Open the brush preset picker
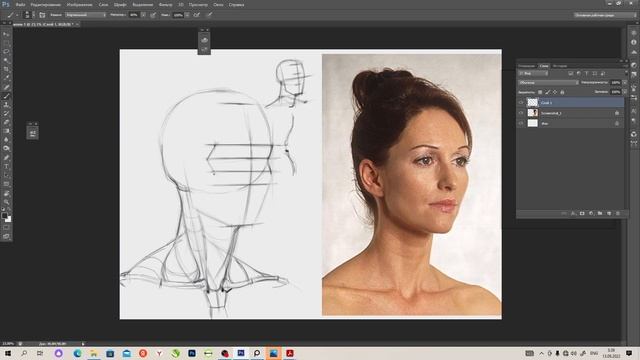Viewport: 640px width, 360px height. pyautogui.click(x=28, y=15)
